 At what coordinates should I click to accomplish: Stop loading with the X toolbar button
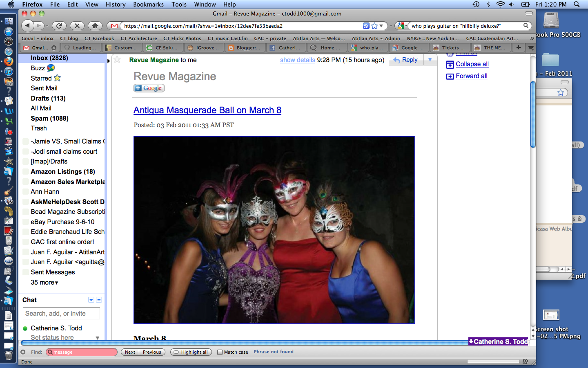[77, 25]
